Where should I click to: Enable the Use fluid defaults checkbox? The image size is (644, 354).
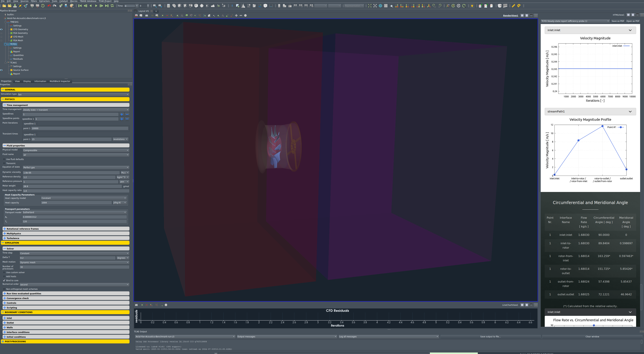pos(4,159)
